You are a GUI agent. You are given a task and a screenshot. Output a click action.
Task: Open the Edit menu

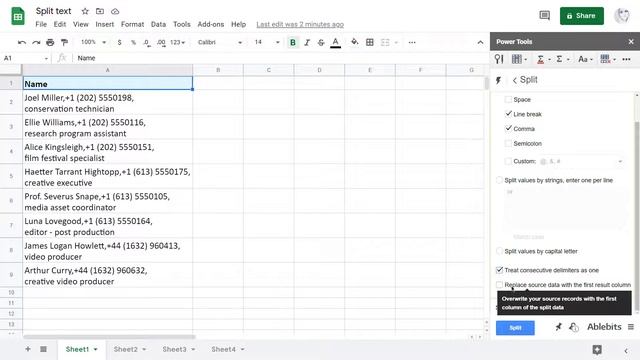pos(60,24)
